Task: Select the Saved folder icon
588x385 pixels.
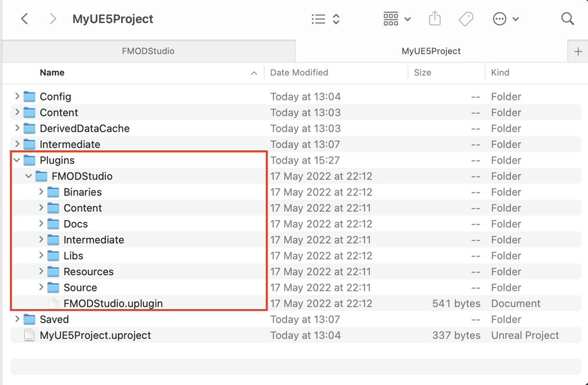Action: point(29,319)
